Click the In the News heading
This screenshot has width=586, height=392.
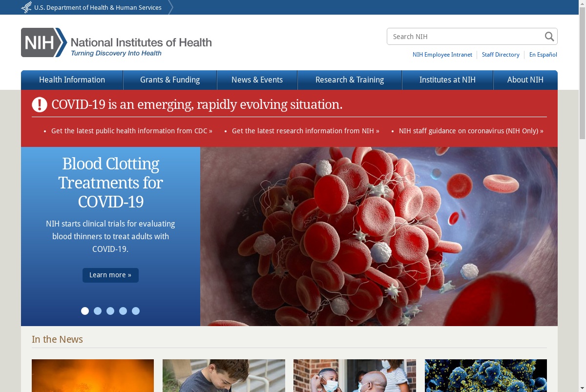(57, 339)
